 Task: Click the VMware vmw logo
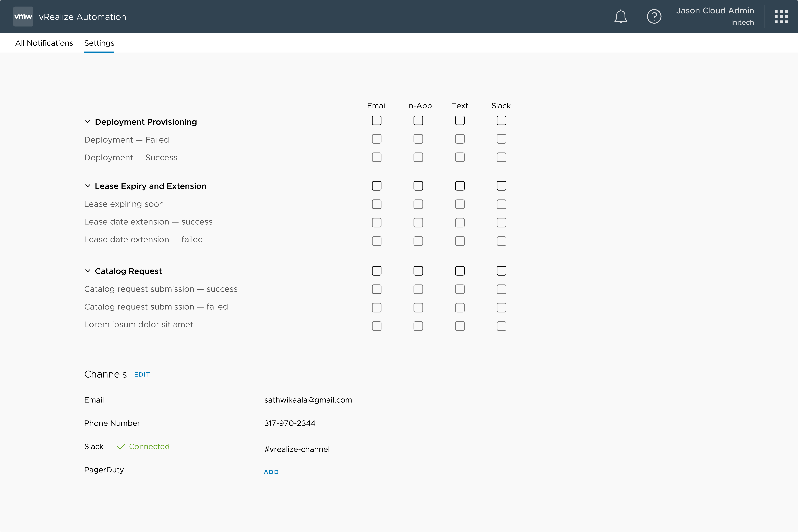[23, 16]
